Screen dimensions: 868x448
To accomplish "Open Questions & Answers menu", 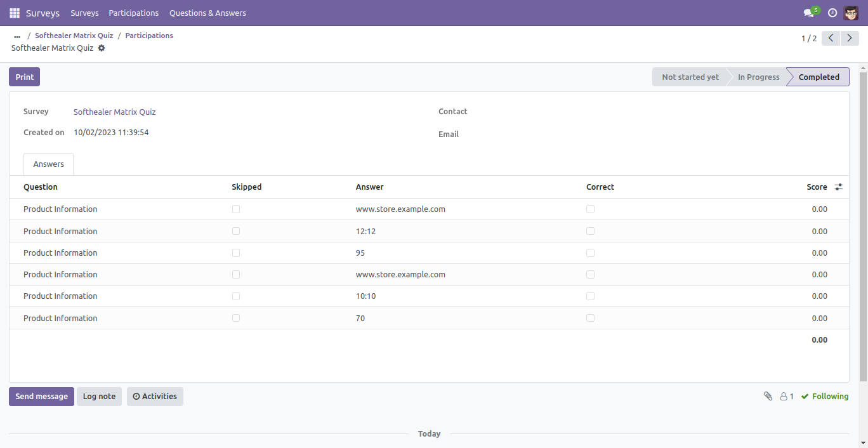I will (x=207, y=13).
